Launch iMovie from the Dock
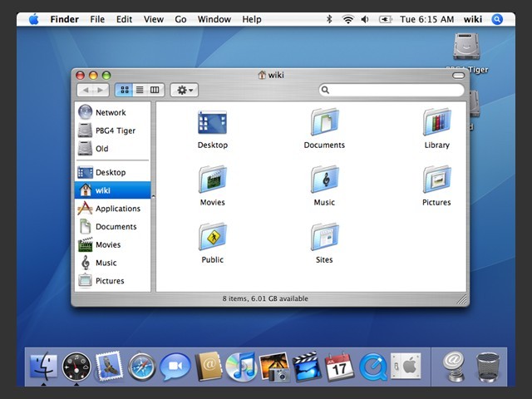This screenshot has height=399, width=532. tap(307, 367)
